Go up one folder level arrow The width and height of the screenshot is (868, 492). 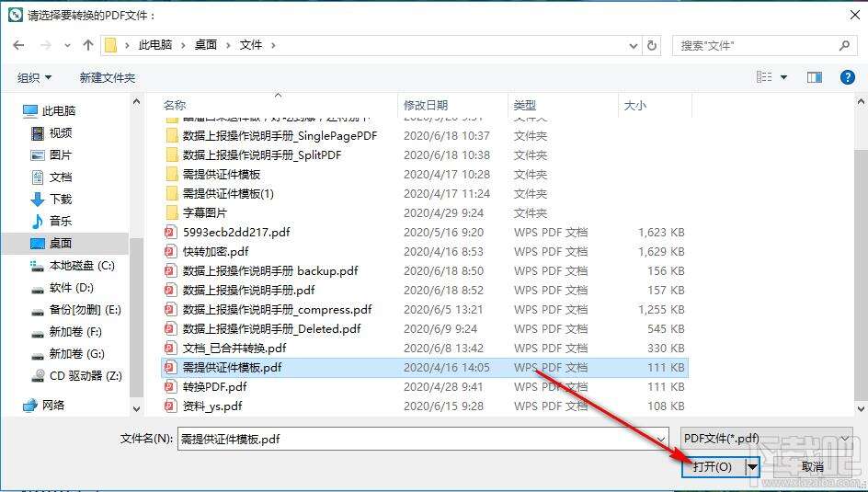coord(88,45)
